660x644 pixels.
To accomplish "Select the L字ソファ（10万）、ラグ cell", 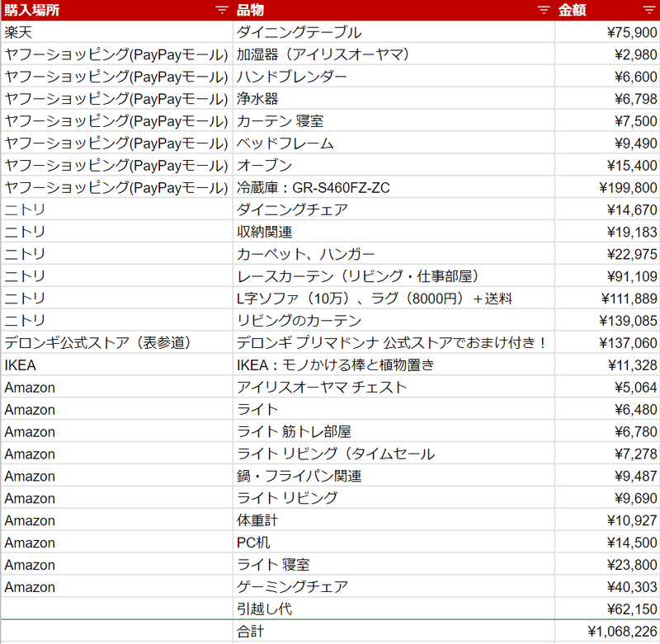I will coord(394,298).
